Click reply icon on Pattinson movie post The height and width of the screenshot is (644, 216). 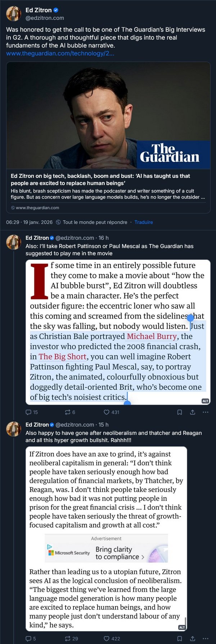click(x=29, y=412)
